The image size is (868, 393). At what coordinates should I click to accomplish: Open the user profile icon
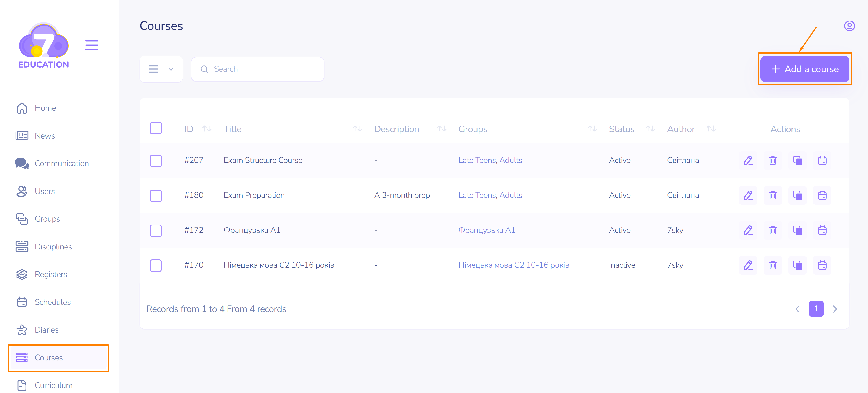click(849, 26)
